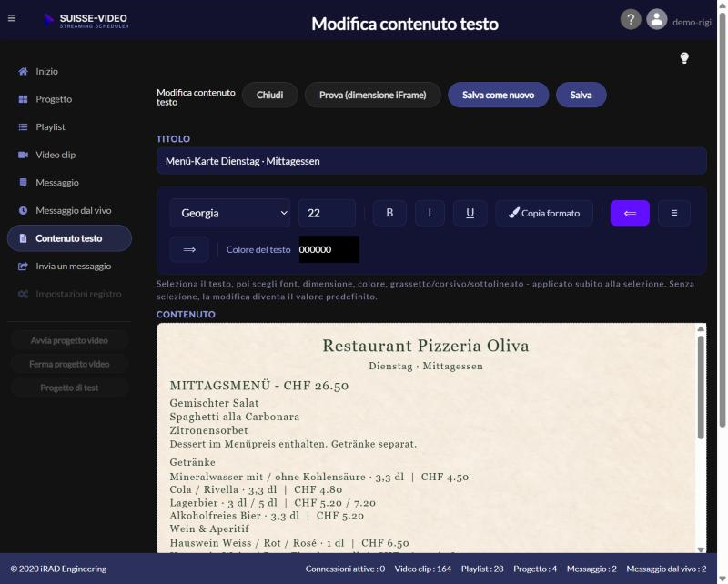Toggle bold formatting with B
This screenshot has height=584, width=728.
tap(389, 213)
